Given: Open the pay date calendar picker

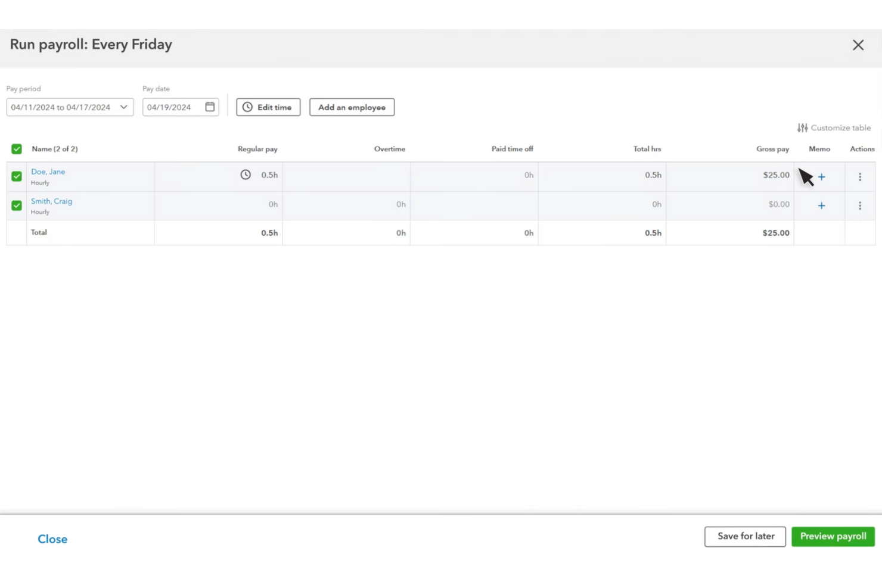Looking at the screenshot, I should tap(209, 107).
